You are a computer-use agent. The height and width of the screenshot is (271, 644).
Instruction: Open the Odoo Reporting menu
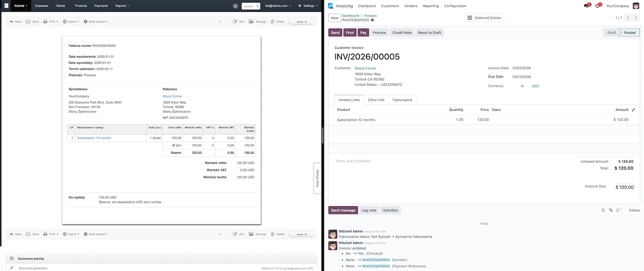pyautogui.click(x=431, y=6)
